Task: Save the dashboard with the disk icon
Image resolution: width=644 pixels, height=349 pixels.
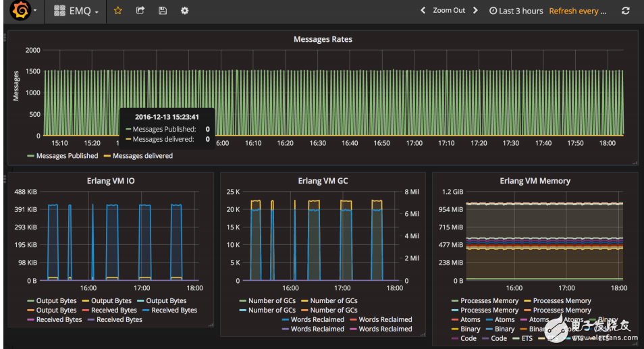Action: (x=162, y=11)
